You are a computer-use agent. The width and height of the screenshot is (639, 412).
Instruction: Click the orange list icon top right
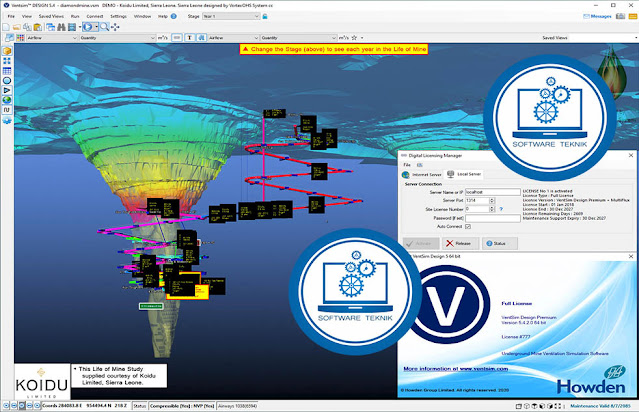(x=633, y=16)
